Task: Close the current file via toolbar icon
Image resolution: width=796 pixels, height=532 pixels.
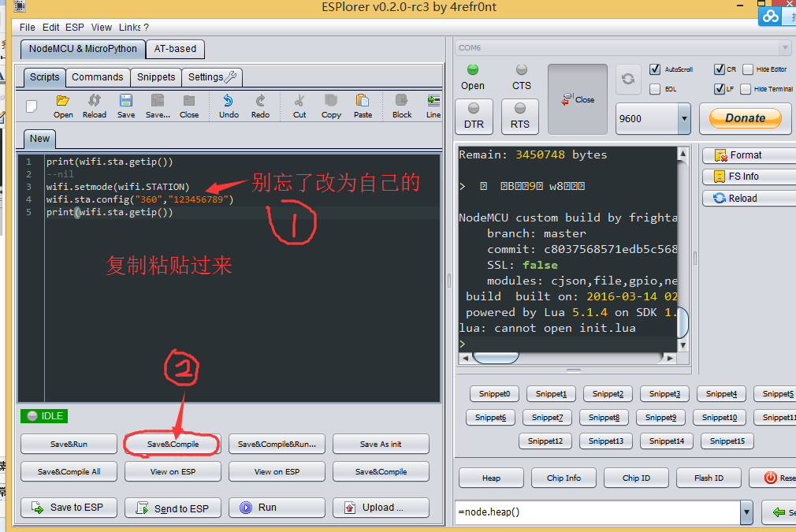Action: [x=189, y=106]
